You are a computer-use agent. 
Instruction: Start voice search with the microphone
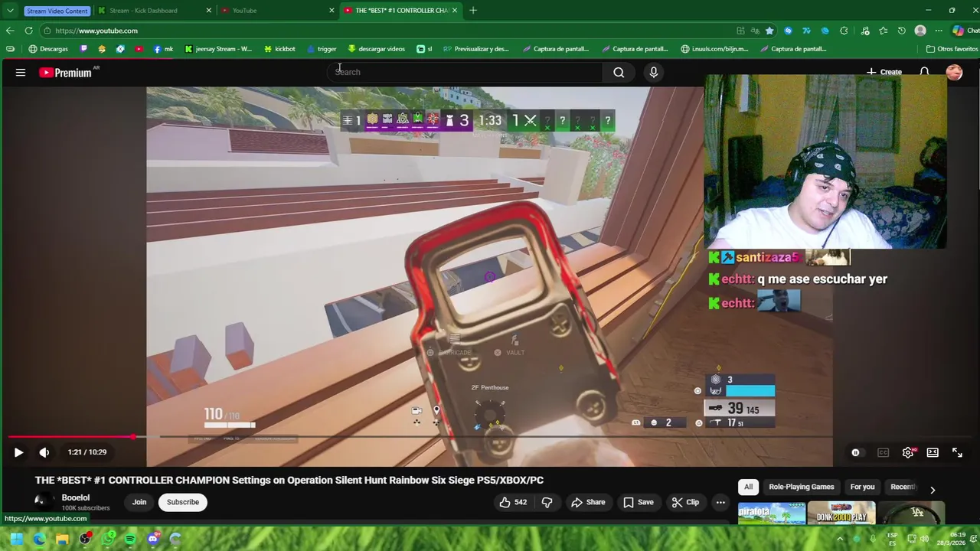coord(653,72)
